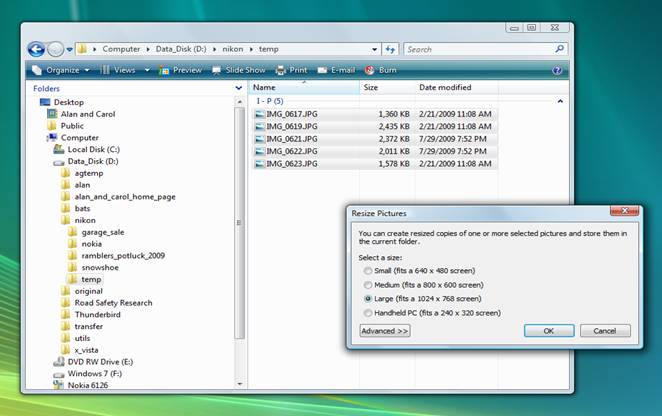Screen dimensions: 662x416
Task: Click Preview in the toolbar
Action: click(181, 70)
